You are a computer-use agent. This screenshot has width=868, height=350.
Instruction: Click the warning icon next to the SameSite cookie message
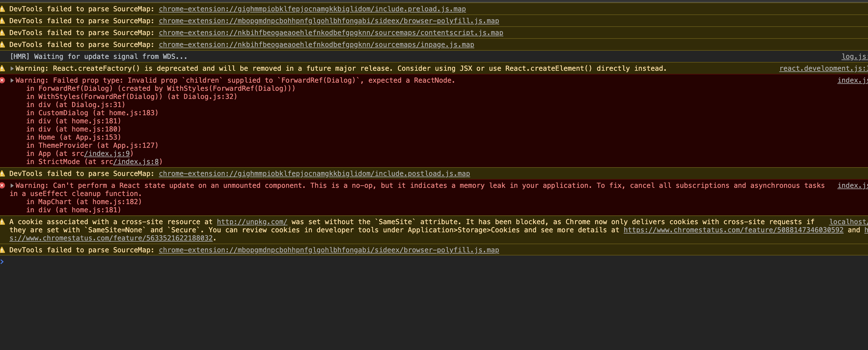click(x=3, y=222)
